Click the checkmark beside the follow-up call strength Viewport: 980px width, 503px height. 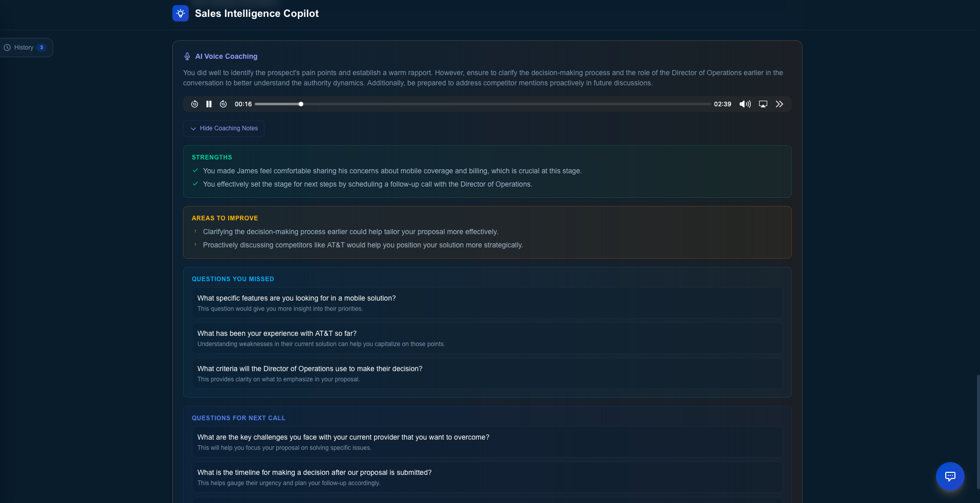click(195, 184)
